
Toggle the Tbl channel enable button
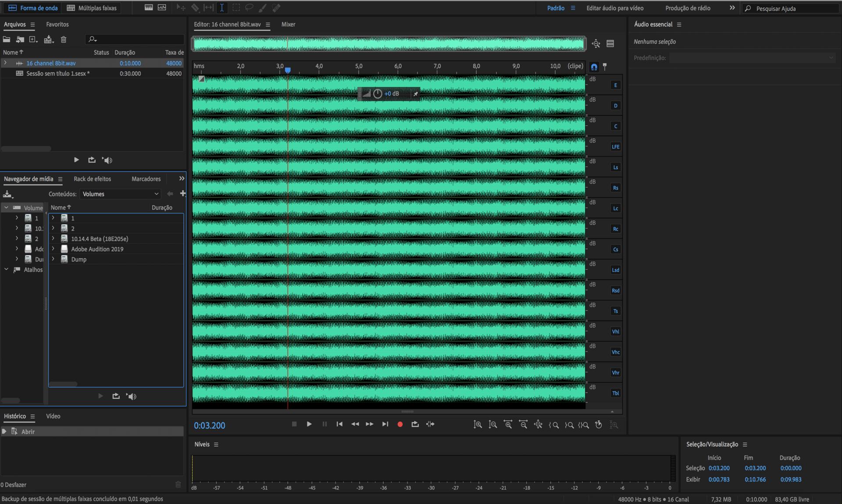coord(615,393)
